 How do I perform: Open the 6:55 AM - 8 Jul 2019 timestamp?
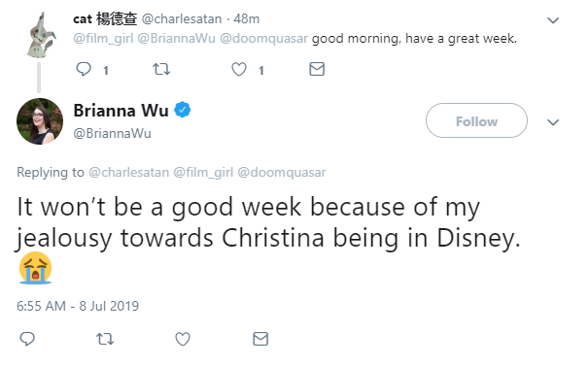point(78,306)
